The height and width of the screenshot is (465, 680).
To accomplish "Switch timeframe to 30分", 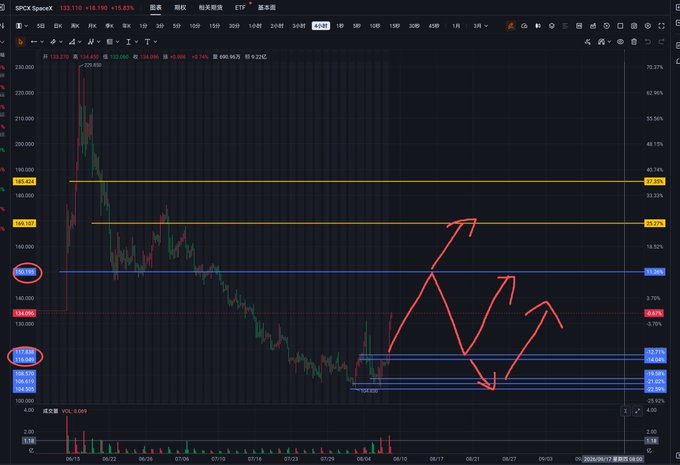I will point(234,26).
